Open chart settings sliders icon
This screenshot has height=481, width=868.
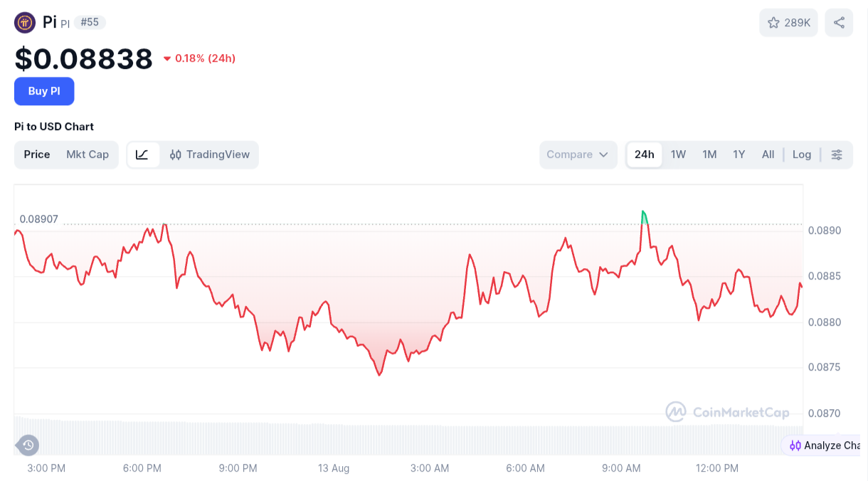coord(837,154)
